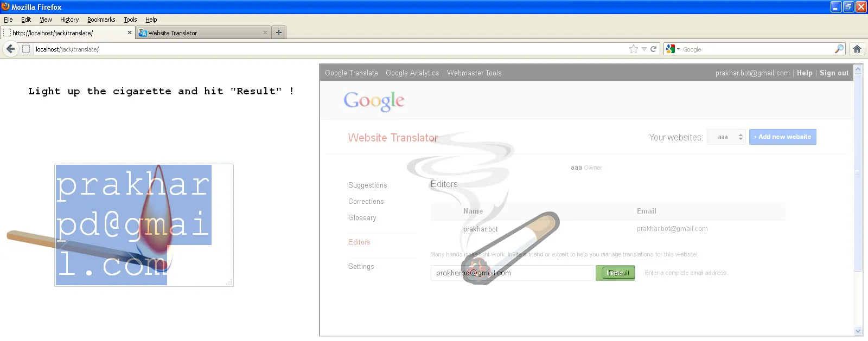The width and height of the screenshot is (868, 341).
Task: Open the History menu
Action: 69,20
